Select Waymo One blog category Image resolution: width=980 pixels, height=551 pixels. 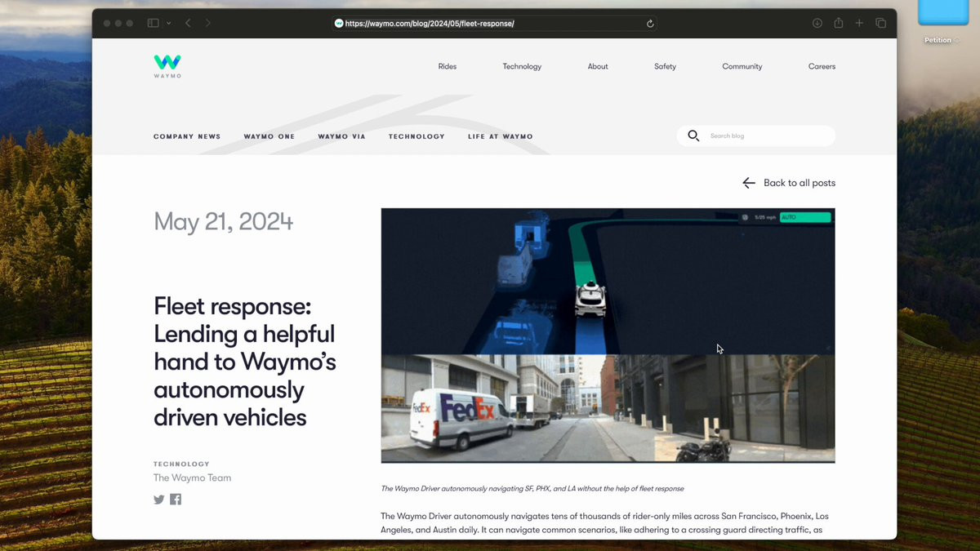tap(269, 136)
